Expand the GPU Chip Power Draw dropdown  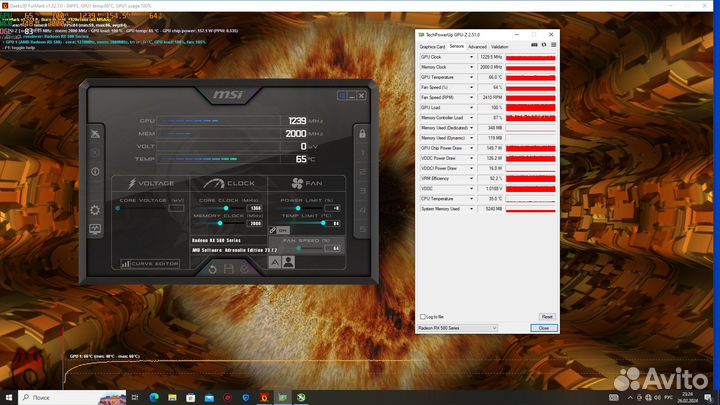point(471,148)
